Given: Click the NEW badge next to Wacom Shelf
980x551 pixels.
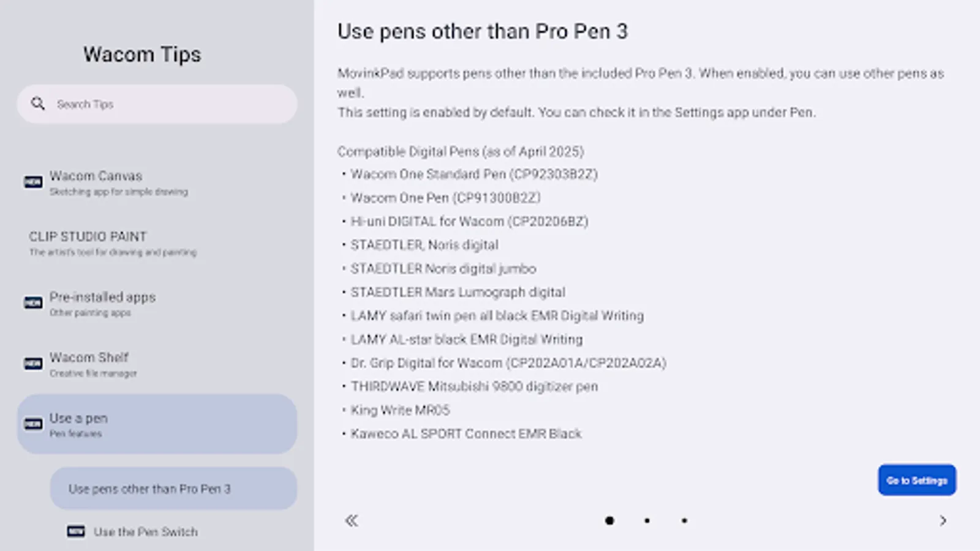Looking at the screenshot, I should click(x=32, y=363).
